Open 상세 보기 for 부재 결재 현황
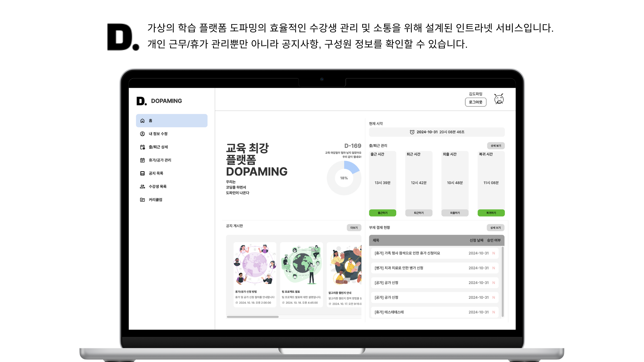This screenshot has height=362, width=644. point(495,228)
